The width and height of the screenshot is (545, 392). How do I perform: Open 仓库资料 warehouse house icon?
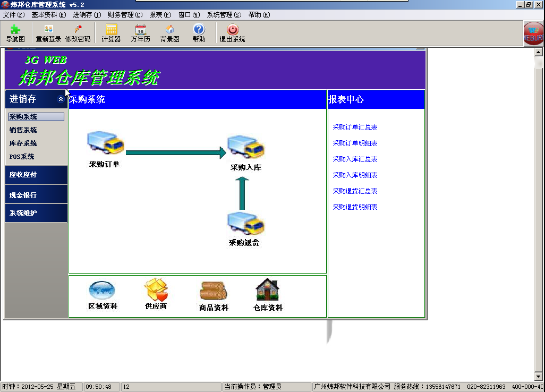pos(267,289)
